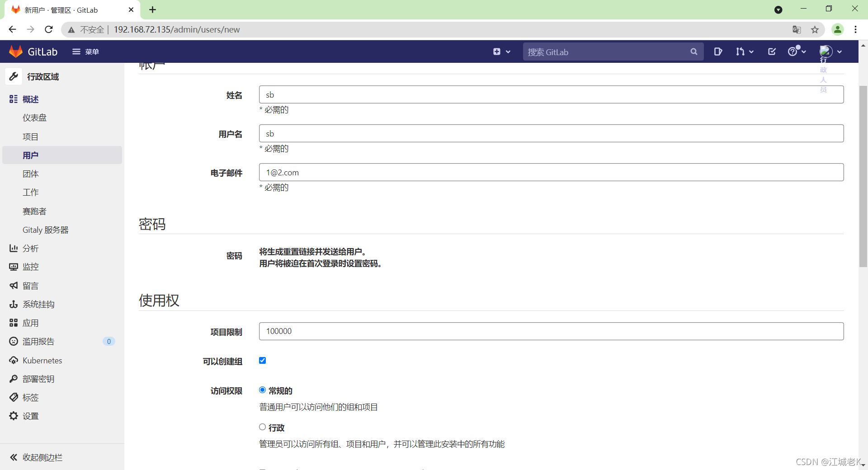Open the create new plus dropdown

coord(502,52)
